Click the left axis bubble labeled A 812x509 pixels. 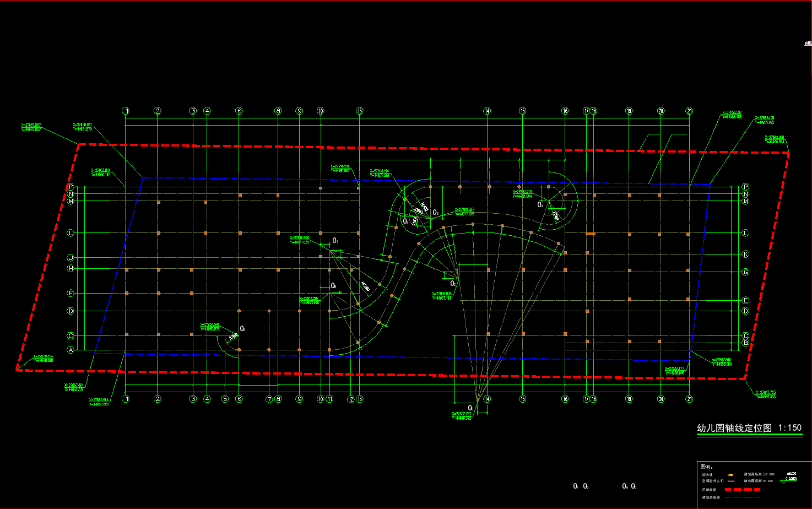coord(71,350)
